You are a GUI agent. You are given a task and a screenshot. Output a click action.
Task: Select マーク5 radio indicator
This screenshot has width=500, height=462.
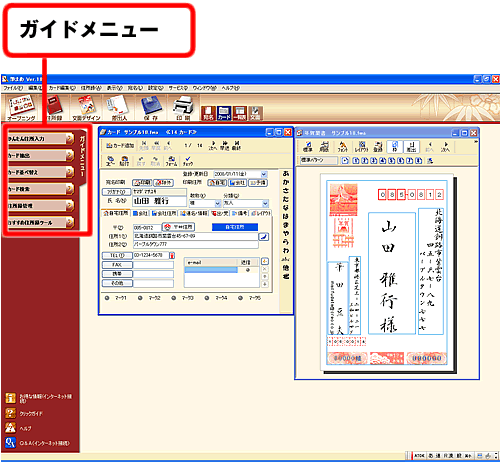click(x=240, y=298)
